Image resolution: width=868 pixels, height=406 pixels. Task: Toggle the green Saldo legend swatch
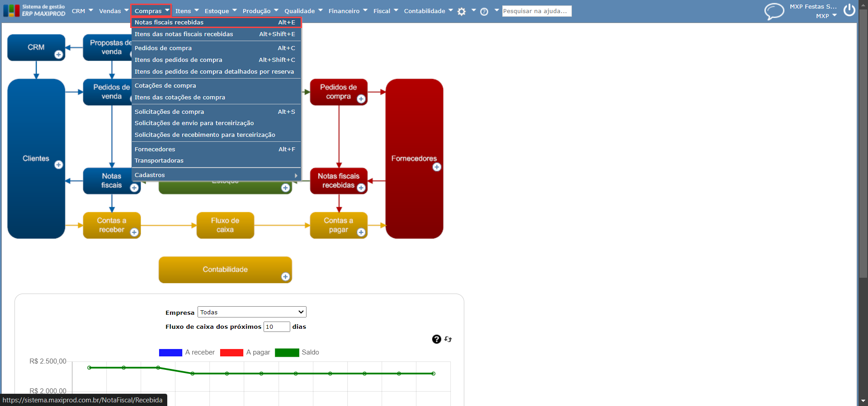click(287, 352)
